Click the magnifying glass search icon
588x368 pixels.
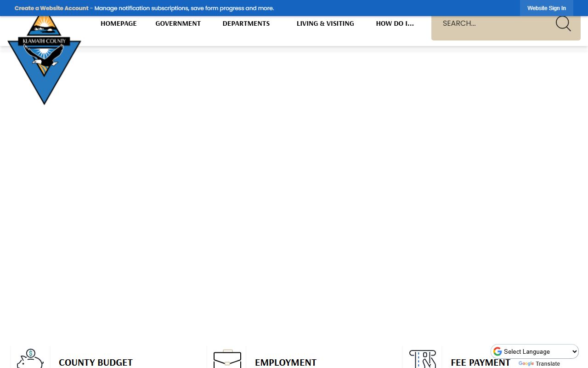(x=563, y=23)
